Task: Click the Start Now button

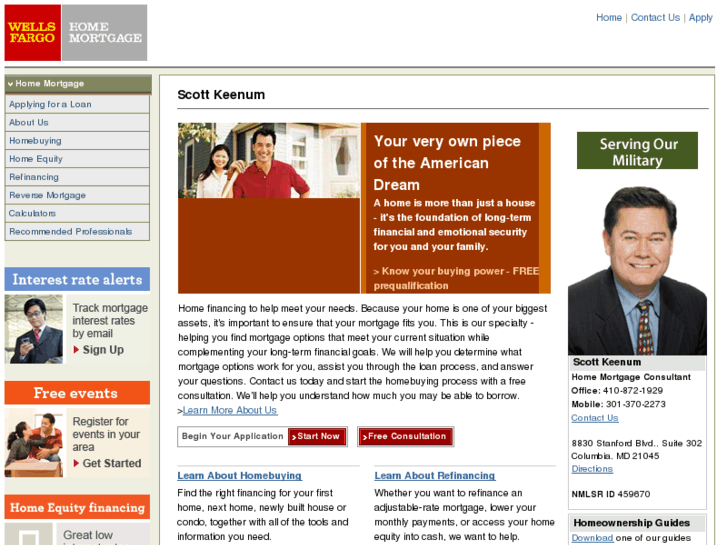Action: pos(318,436)
